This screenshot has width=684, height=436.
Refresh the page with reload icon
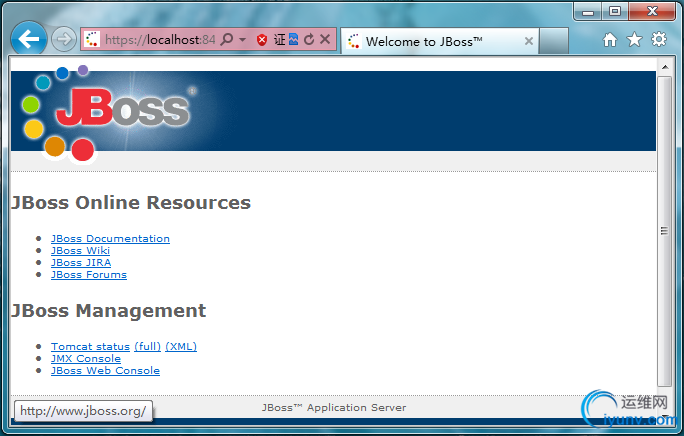(309, 39)
